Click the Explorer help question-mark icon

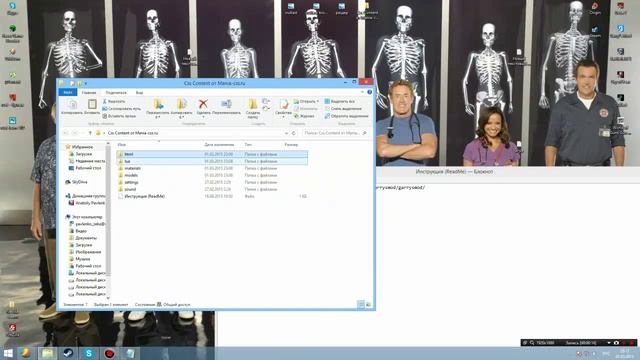tap(369, 92)
